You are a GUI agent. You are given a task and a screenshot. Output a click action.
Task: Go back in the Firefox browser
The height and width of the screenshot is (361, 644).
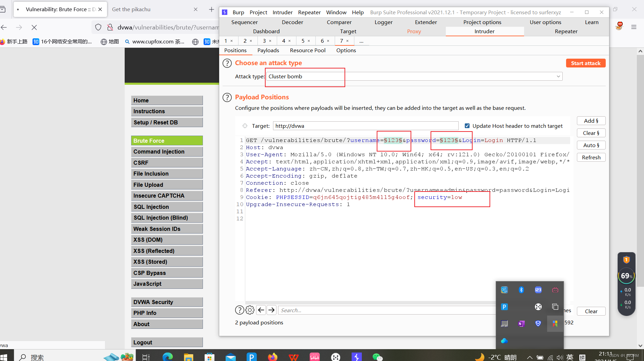click(4, 27)
